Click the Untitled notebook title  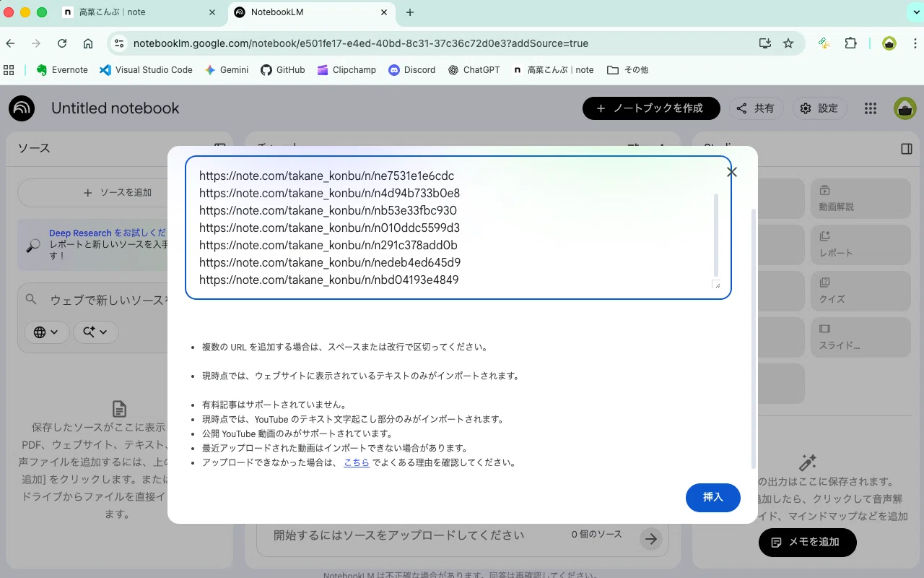pyautogui.click(x=115, y=108)
